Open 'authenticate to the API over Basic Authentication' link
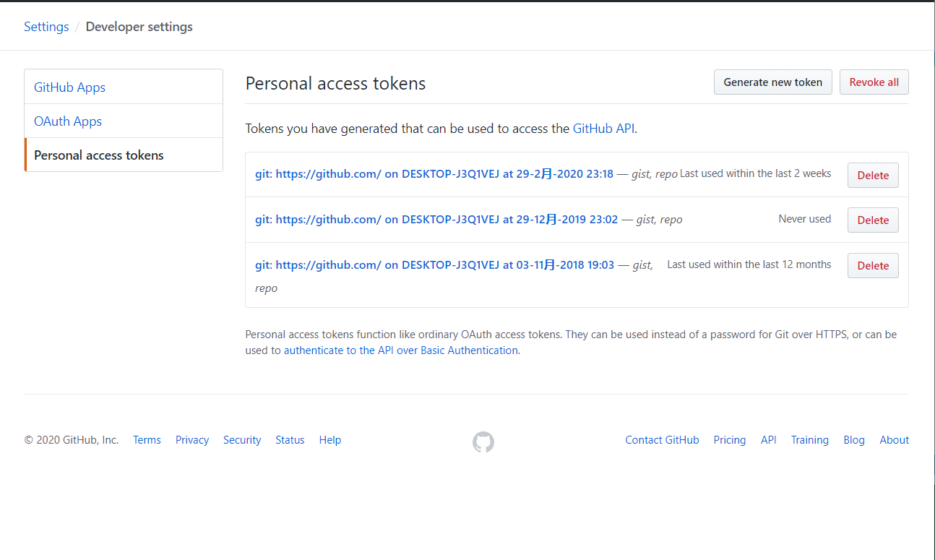Screen dimensions: 935x560 tap(401, 350)
